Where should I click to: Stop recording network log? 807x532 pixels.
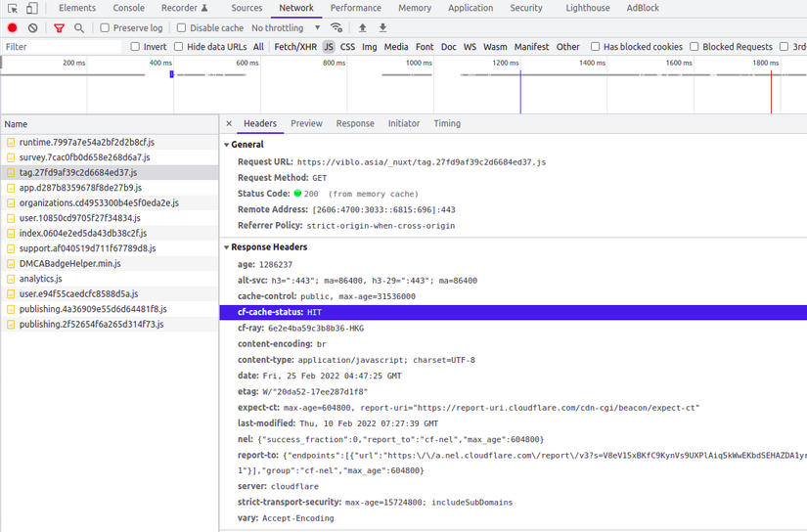pos(13,28)
